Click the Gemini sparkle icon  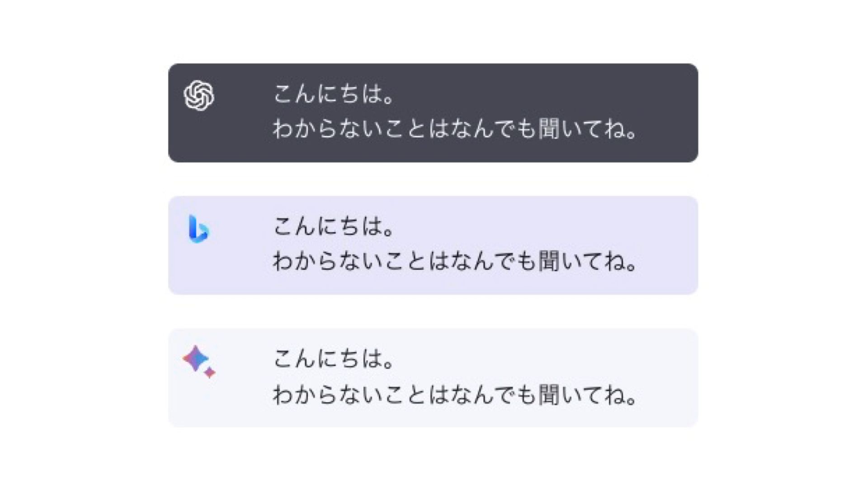198,361
